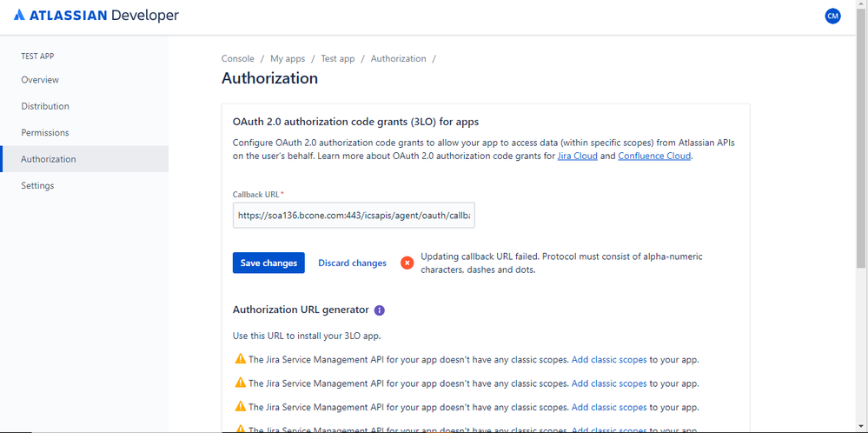Click the Authorization URL generator heading

coord(301,310)
